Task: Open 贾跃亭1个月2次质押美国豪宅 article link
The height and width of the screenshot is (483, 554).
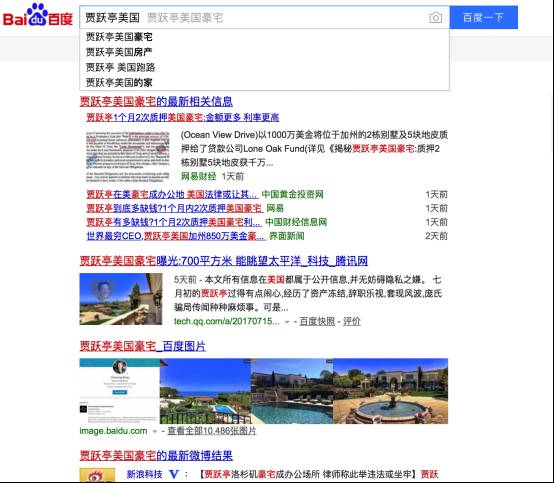Action: 183,117
